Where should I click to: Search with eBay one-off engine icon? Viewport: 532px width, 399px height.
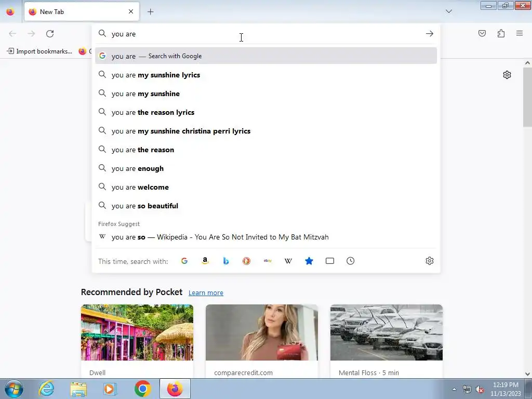[x=268, y=261]
